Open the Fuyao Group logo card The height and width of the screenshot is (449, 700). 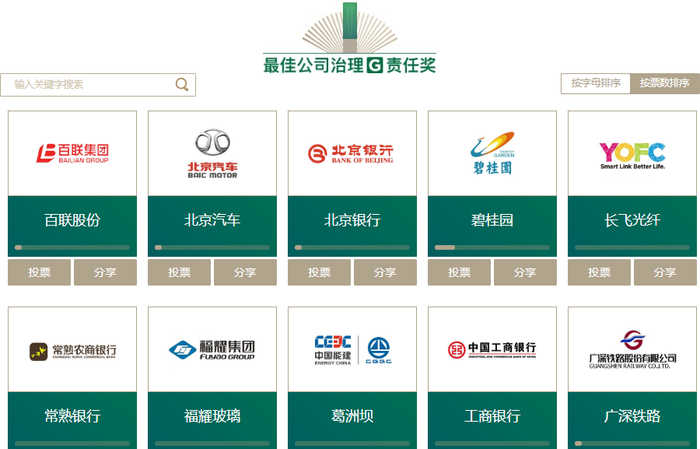click(212, 350)
